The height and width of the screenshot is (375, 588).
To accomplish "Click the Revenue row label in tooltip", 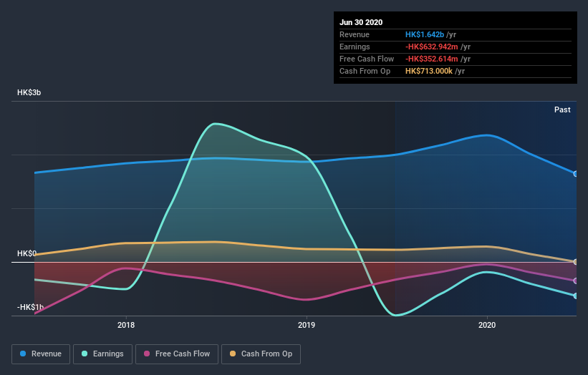I will pyautogui.click(x=355, y=34).
